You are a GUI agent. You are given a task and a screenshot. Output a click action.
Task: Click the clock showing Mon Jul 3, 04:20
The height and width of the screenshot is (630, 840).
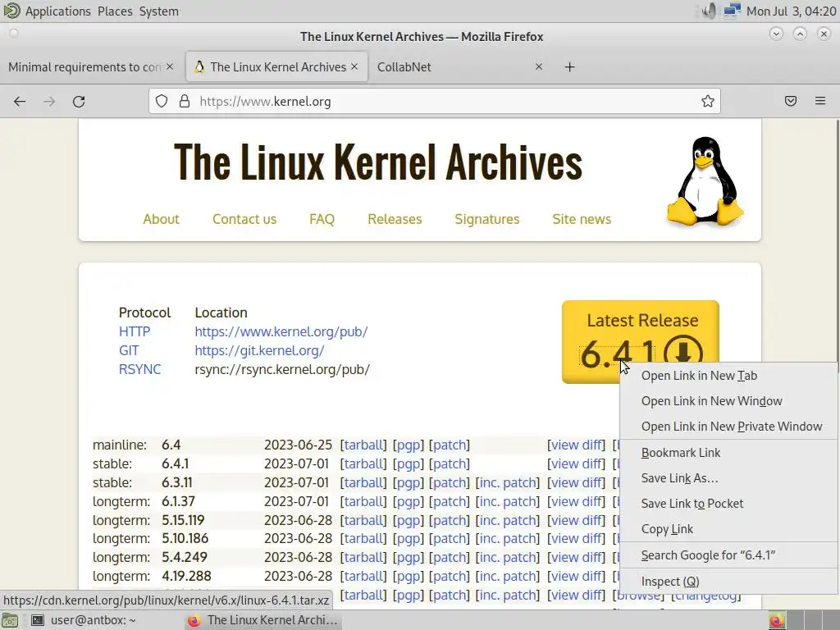791,11
